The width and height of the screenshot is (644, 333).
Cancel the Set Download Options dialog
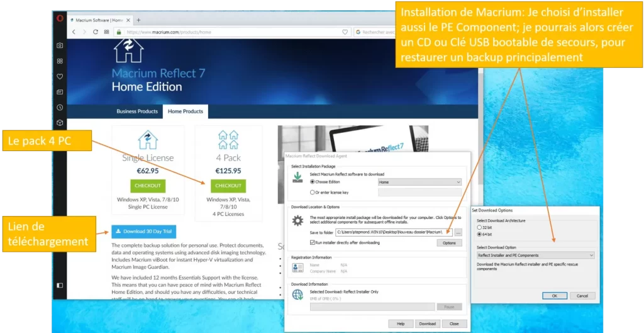(x=582, y=296)
